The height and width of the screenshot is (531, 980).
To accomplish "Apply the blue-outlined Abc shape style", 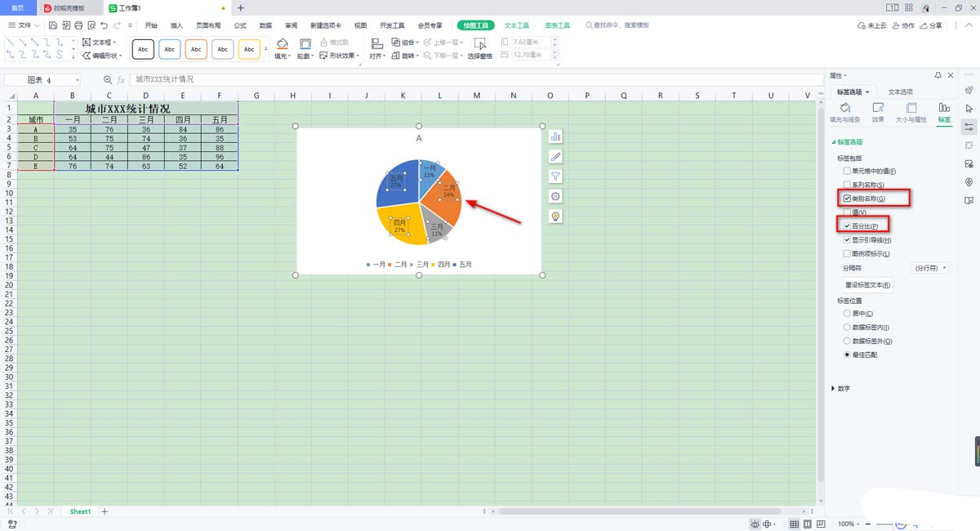I will pyautogui.click(x=169, y=49).
